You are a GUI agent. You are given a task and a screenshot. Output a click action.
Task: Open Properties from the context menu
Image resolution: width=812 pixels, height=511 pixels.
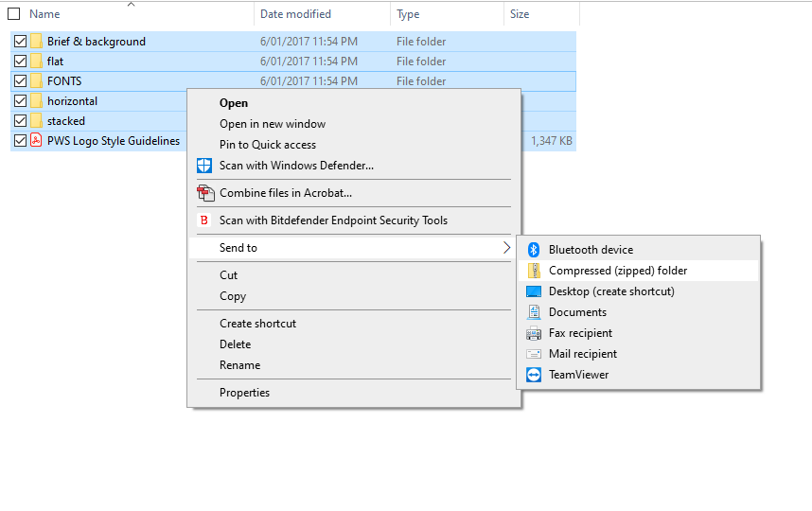coord(354,393)
